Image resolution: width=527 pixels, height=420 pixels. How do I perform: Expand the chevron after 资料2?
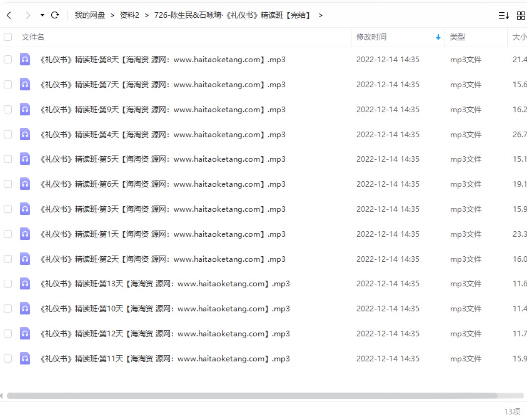pos(147,15)
